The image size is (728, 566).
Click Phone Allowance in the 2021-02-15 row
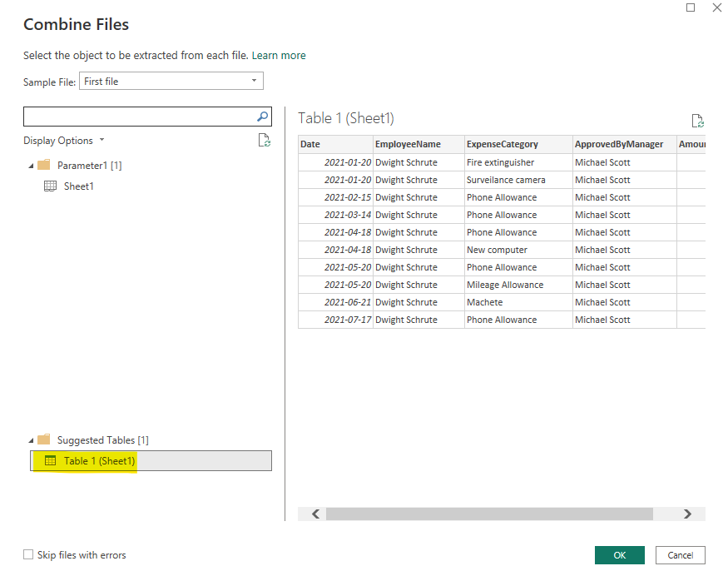pos(518,197)
